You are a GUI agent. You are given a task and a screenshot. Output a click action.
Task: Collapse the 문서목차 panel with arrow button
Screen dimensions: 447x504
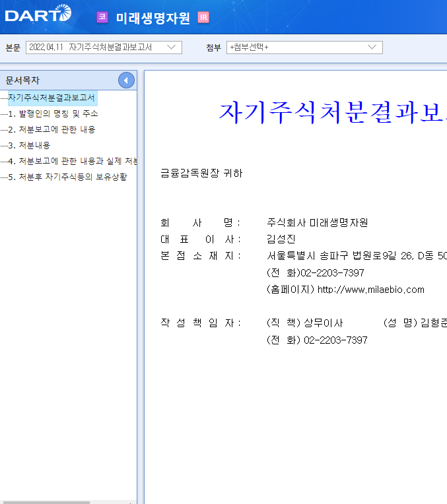(126, 80)
